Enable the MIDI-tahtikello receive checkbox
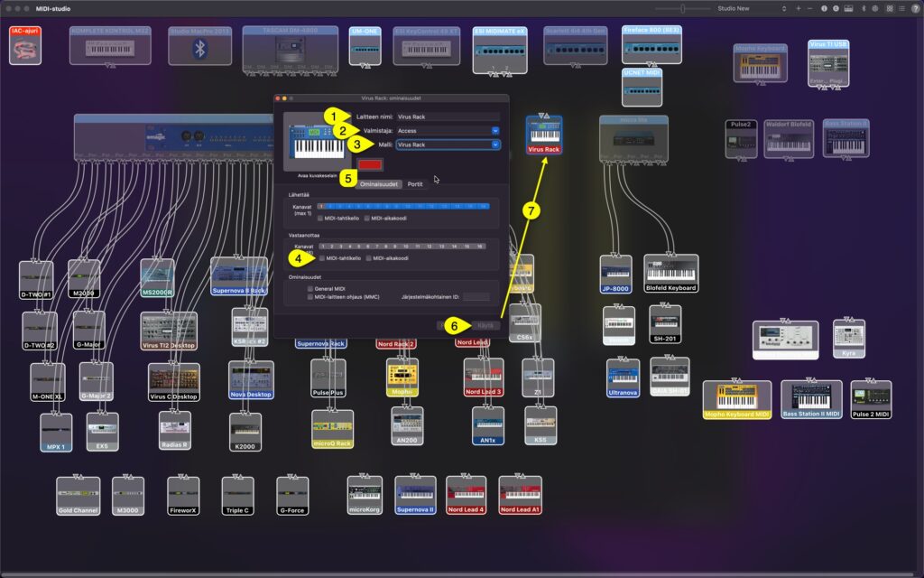 323,257
